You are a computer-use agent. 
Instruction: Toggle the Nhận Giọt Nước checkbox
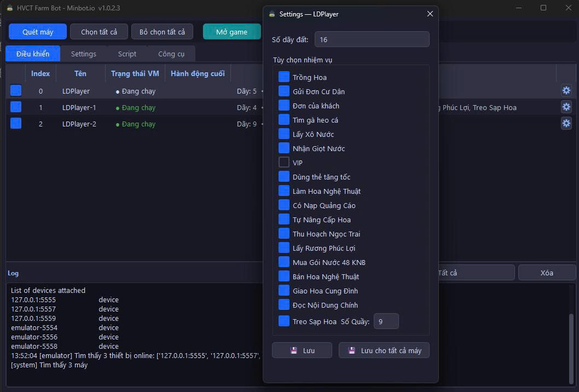[x=283, y=148]
